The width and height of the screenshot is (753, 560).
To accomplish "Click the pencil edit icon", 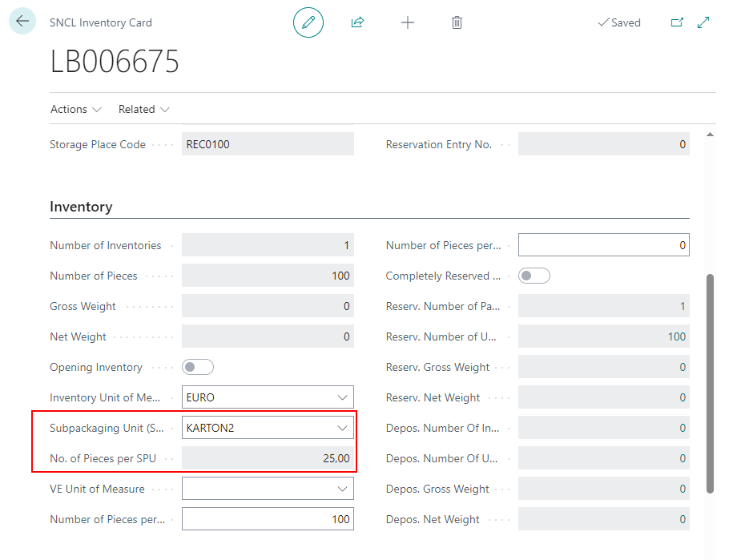I will point(308,22).
